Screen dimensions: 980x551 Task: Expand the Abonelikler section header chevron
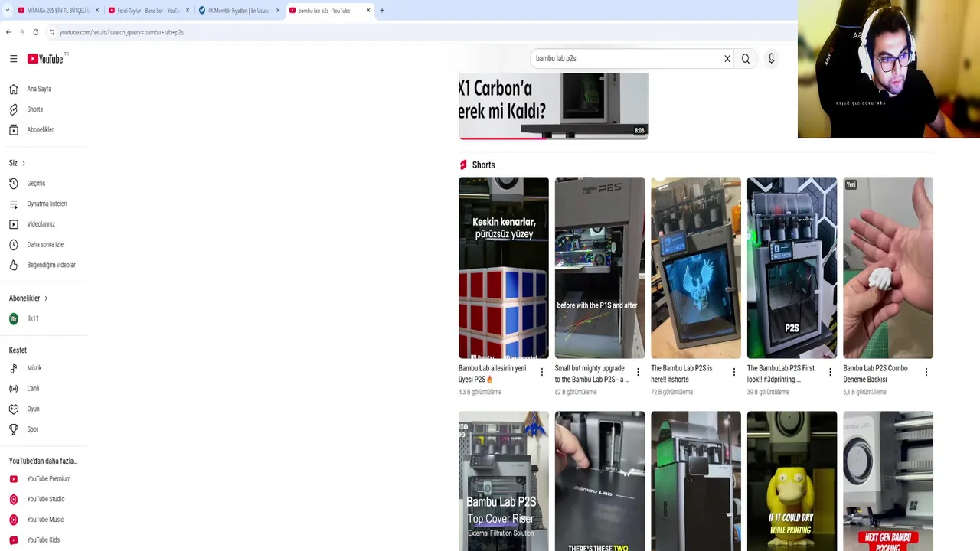[46, 298]
